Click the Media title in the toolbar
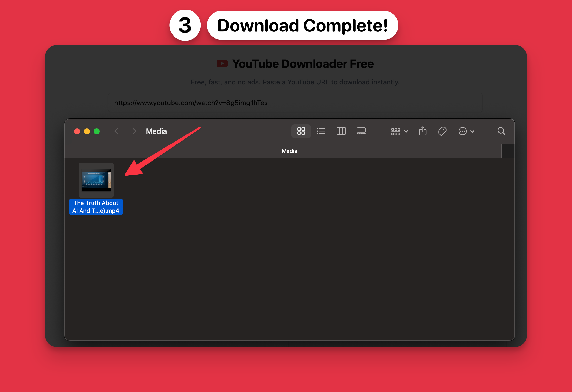The image size is (572, 392). tap(156, 131)
